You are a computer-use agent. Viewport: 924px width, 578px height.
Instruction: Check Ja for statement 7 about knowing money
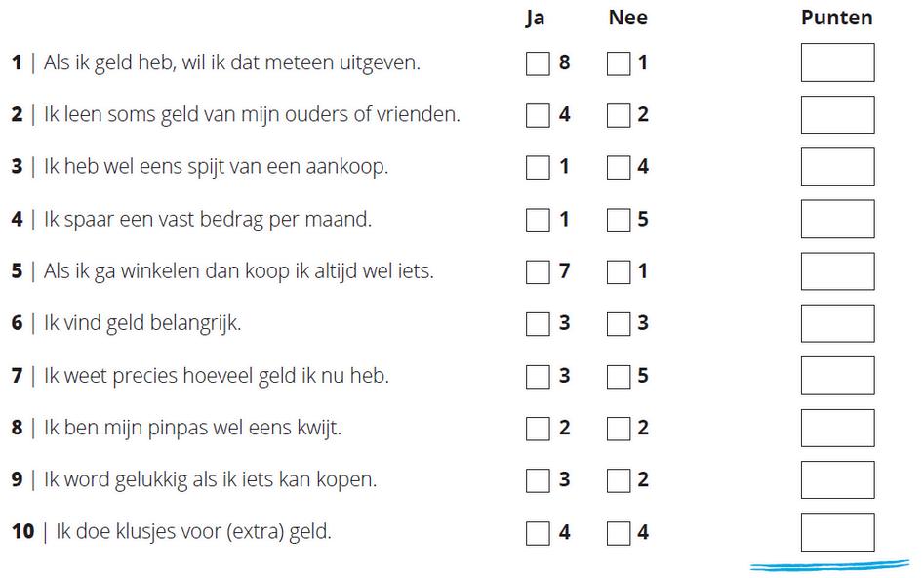(538, 376)
